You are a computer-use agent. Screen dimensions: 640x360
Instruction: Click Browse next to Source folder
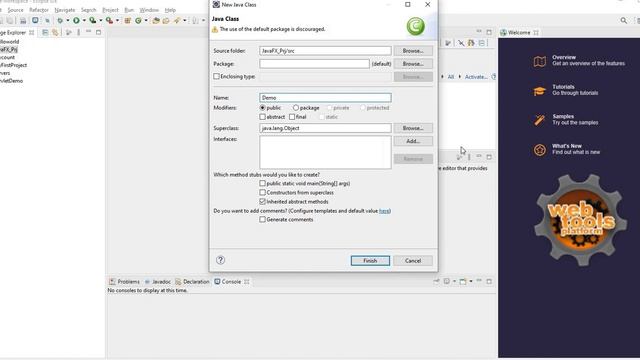point(413,51)
